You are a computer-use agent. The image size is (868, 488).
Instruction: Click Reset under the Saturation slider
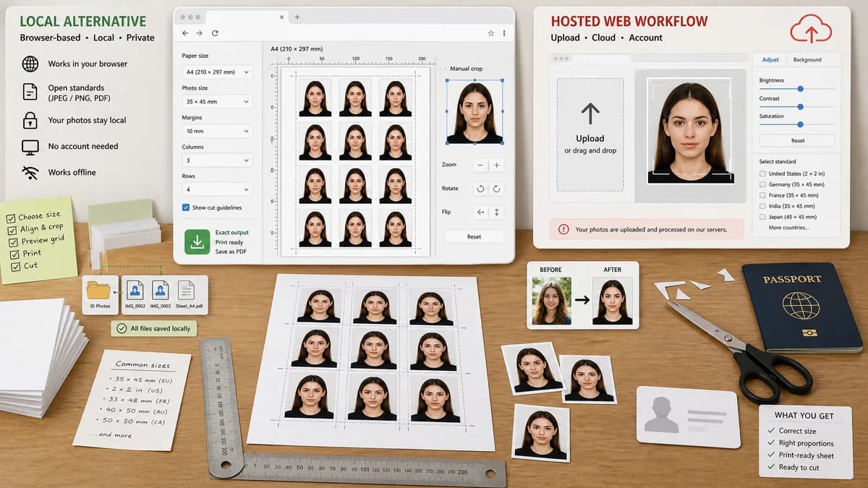click(x=797, y=141)
